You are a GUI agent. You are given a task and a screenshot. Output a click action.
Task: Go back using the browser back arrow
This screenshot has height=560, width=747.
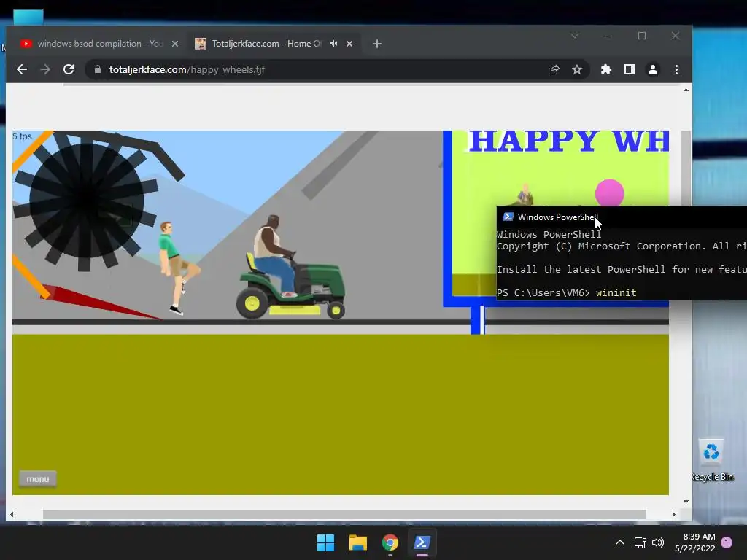point(21,69)
